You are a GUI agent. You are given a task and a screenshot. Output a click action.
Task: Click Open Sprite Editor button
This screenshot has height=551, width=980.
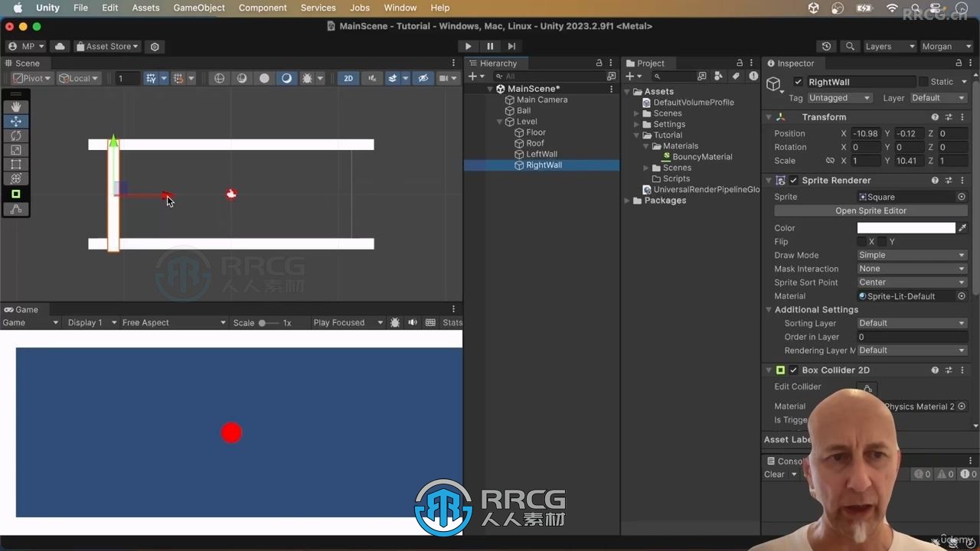click(871, 211)
